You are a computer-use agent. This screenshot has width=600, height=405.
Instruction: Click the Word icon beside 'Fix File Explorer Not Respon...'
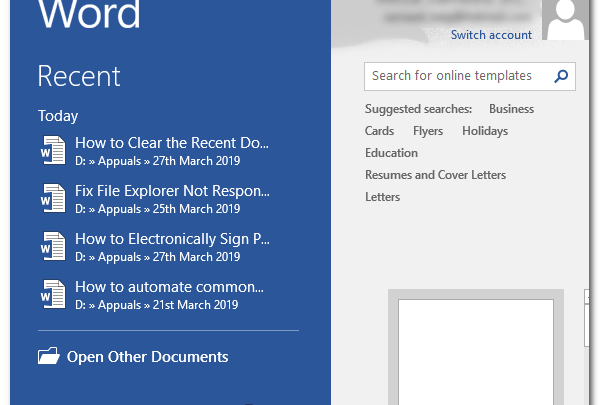(x=50, y=199)
